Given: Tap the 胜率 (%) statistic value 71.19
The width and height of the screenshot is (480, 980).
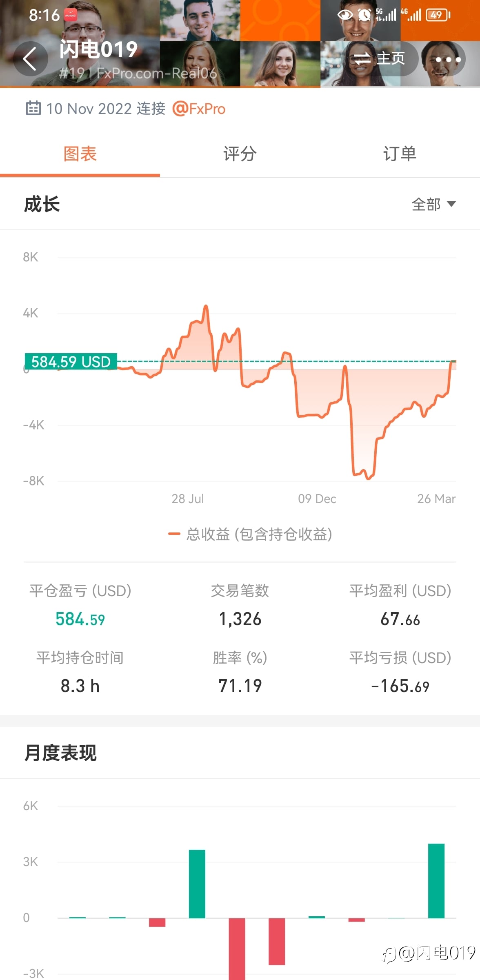Looking at the screenshot, I should point(240,686).
